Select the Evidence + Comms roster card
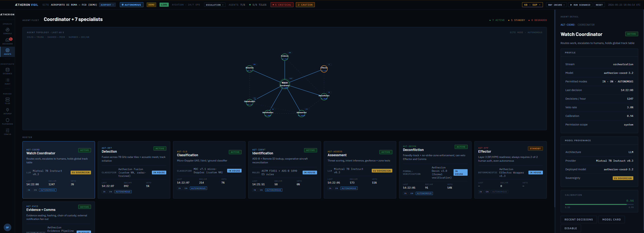 point(58,217)
